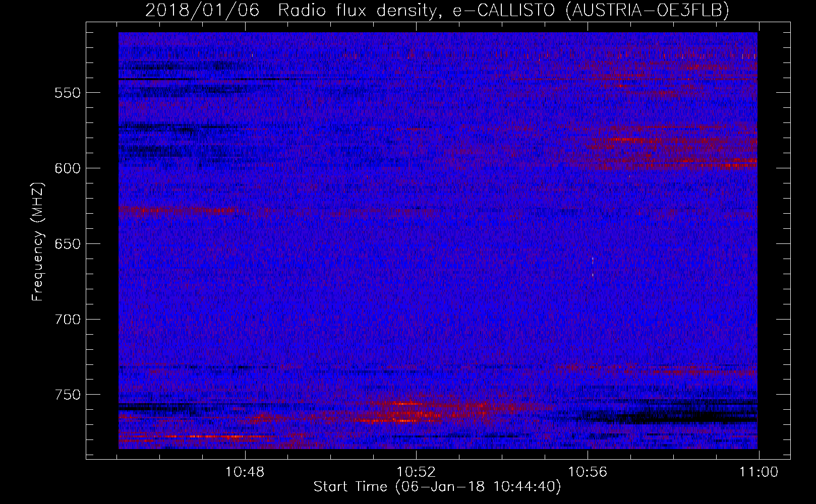
Task: Click the 11:00 time tick label
Action: tap(759, 472)
